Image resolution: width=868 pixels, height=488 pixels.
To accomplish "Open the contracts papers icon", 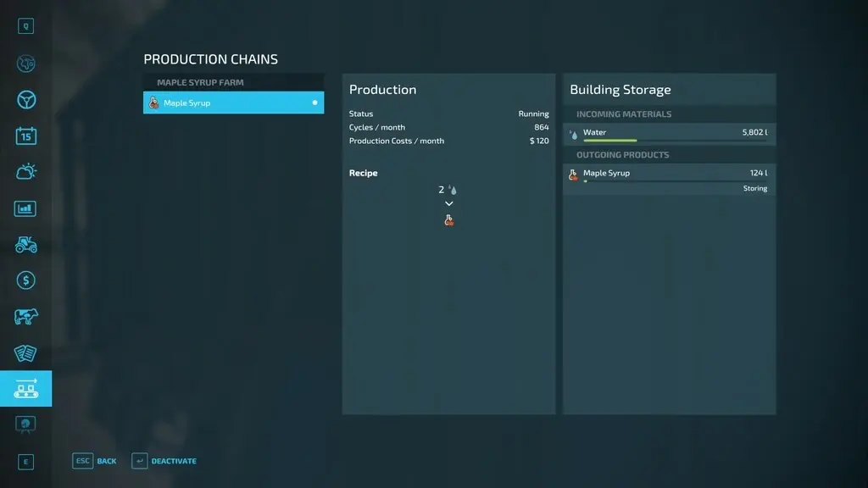I will point(26,353).
